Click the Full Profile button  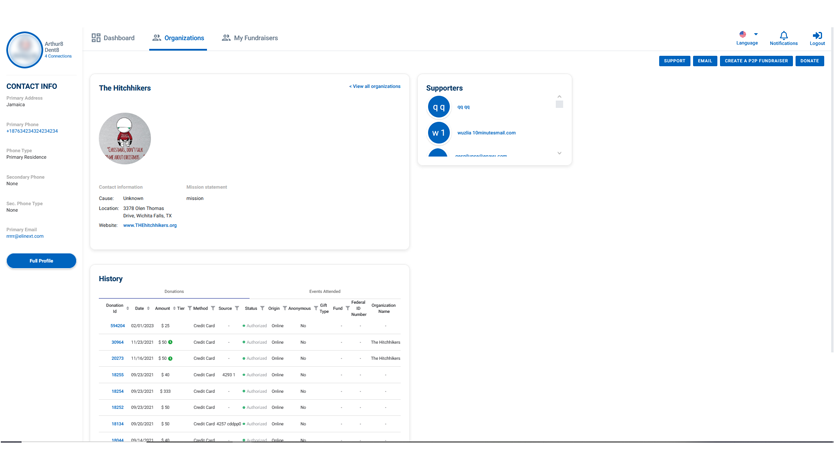coord(41,261)
